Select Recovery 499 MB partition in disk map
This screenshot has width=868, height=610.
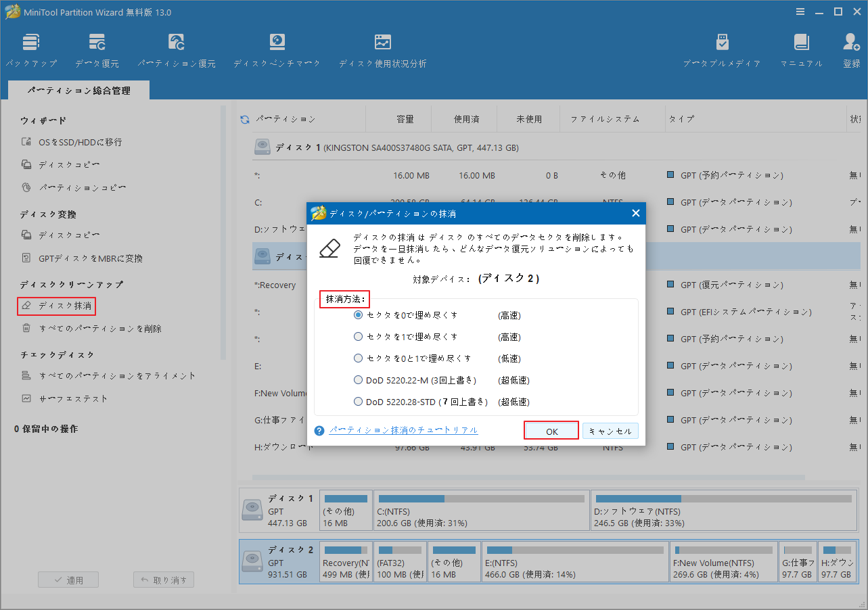346,562
